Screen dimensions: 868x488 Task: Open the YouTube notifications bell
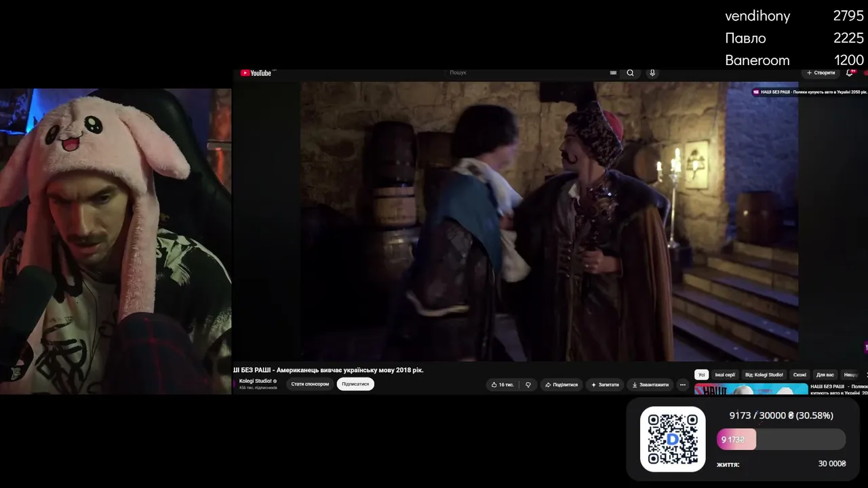pyautogui.click(x=849, y=73)
